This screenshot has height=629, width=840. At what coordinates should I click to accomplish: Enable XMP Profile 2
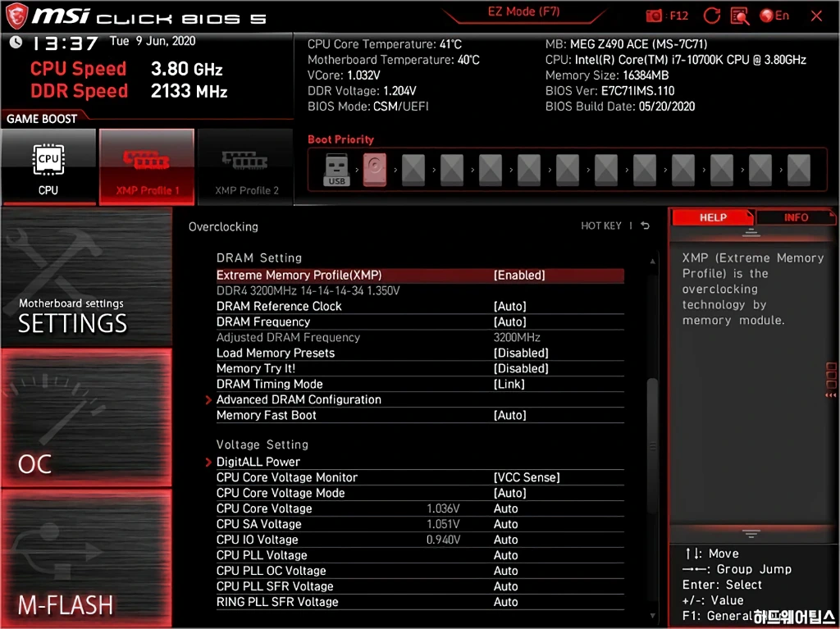click(x=245, y=166)
